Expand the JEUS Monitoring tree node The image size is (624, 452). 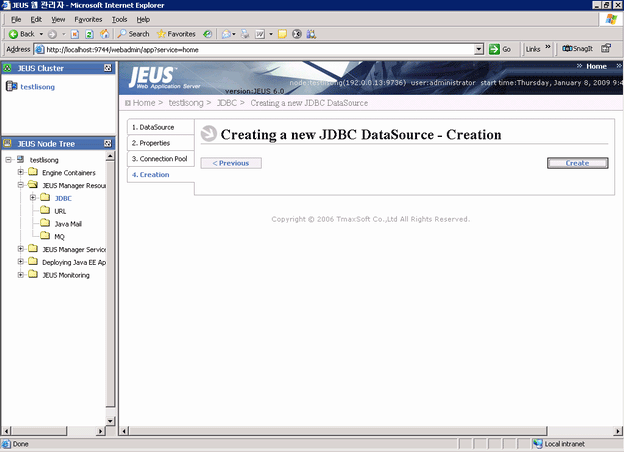21,275
